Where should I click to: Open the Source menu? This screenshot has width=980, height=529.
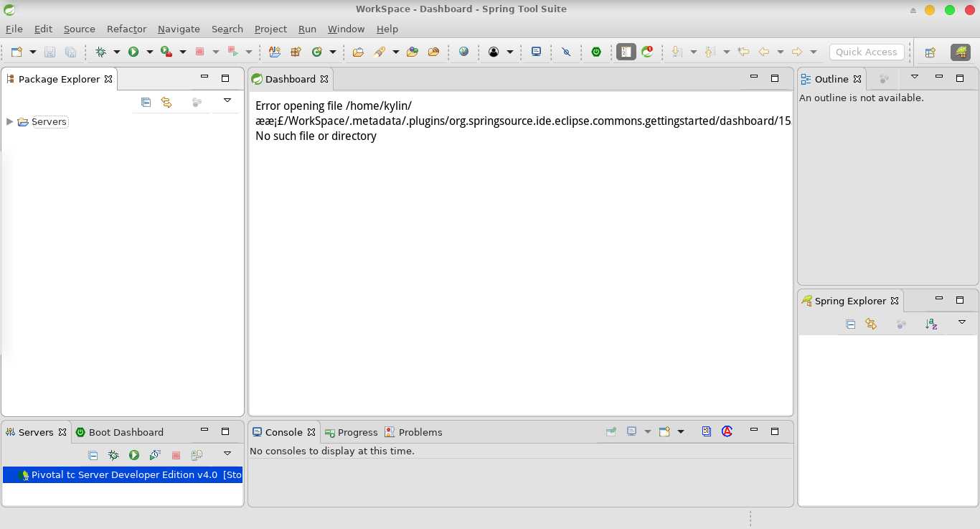tap(80, 29)
